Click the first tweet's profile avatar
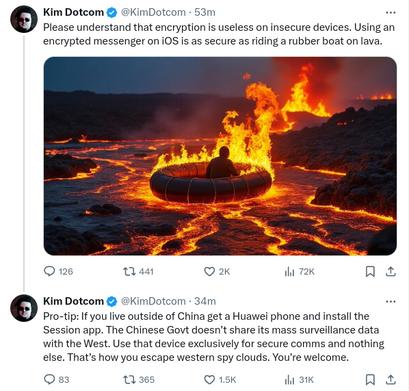This screenshot has width=409, height=391. click(24, 19)
